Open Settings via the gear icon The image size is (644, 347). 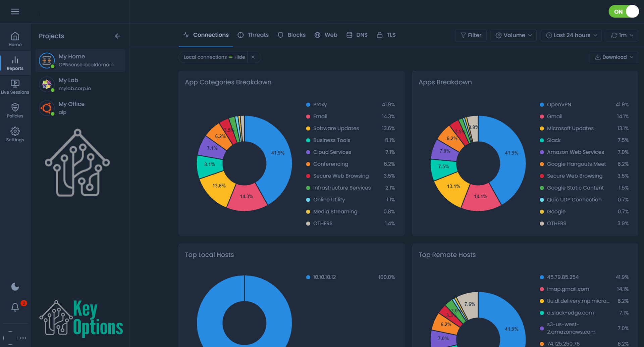coord(15,134)
